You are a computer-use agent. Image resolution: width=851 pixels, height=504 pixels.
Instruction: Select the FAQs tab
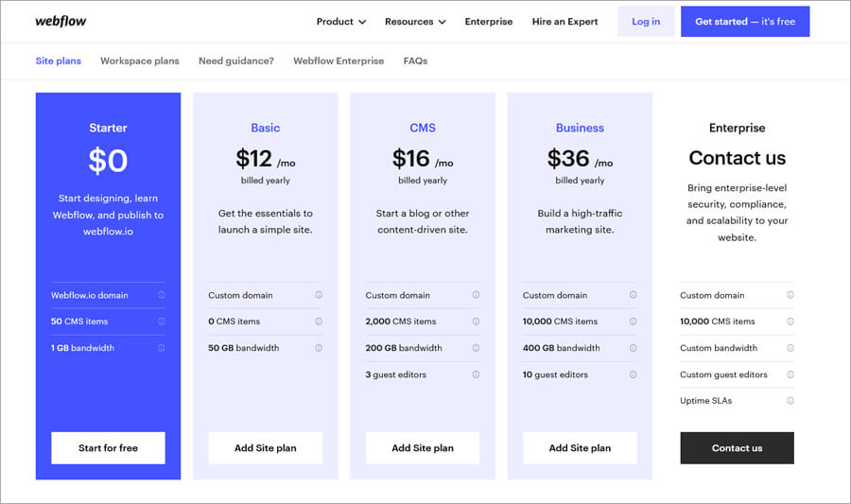pyautogui.click(x=415, y=61)
